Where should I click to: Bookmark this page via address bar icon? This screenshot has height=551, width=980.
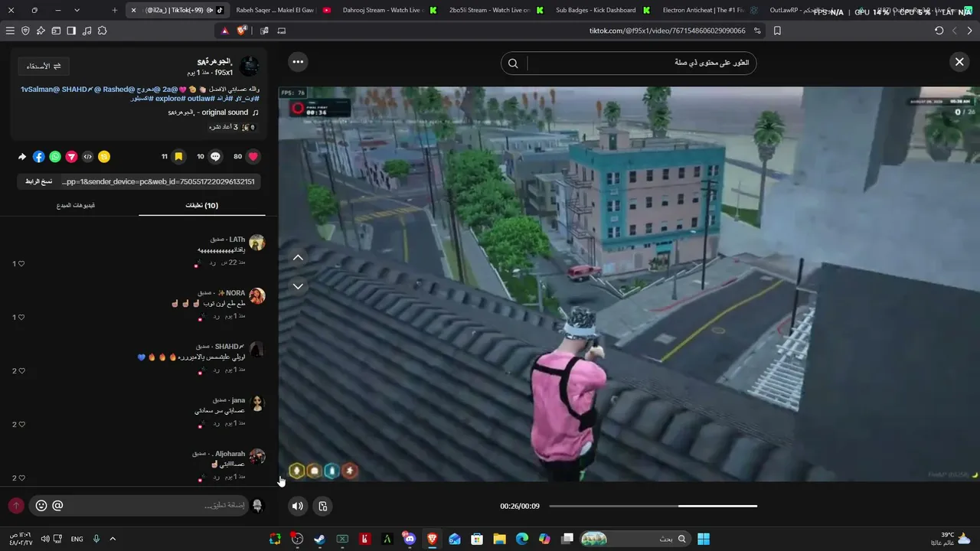click(777, 31)
